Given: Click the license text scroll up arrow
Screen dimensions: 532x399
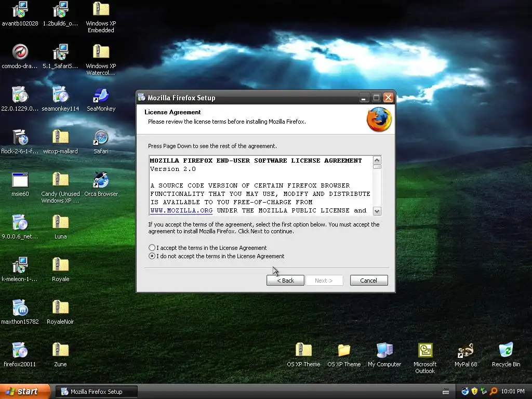Looking at the screenshot, I should (x=377, y=160).
